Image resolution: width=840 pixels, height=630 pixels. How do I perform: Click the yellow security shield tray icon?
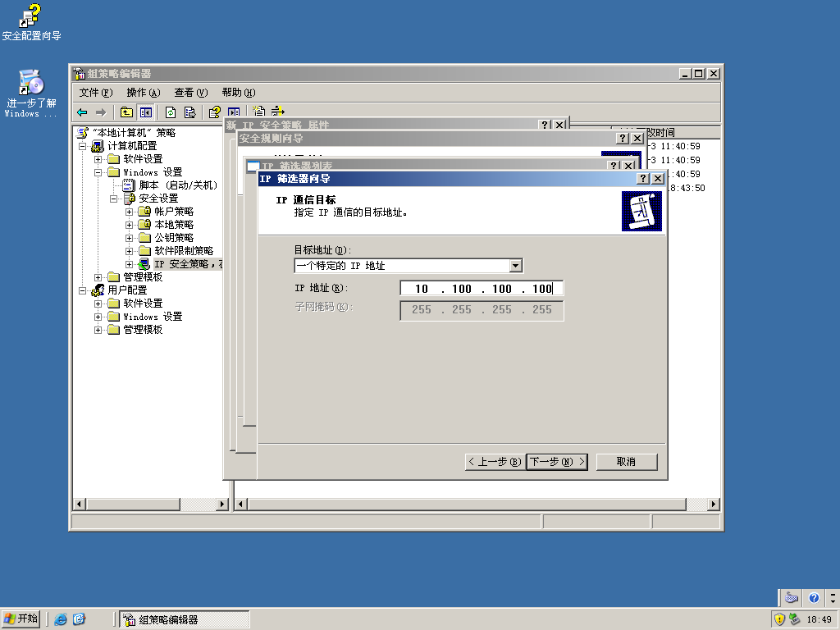point(779,619)
